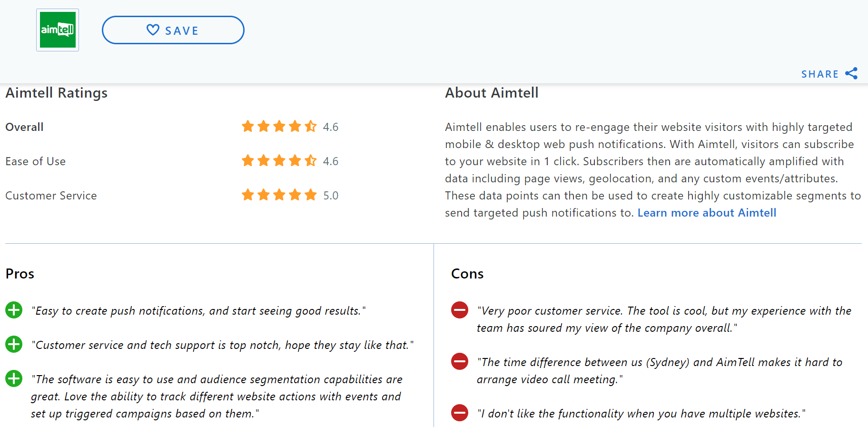
Task: Click green plus icon beside audience segmentation pro
Action: pos(14,378)
